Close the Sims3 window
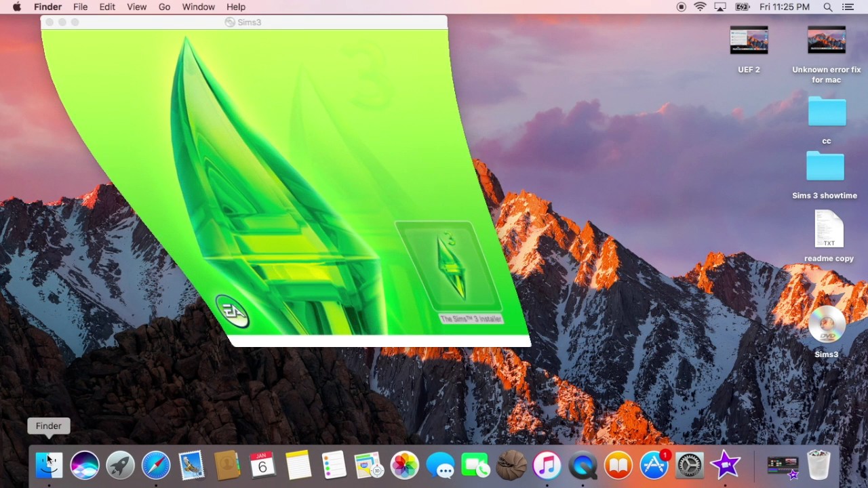868x488 pixels. click(x=50, y=22)
